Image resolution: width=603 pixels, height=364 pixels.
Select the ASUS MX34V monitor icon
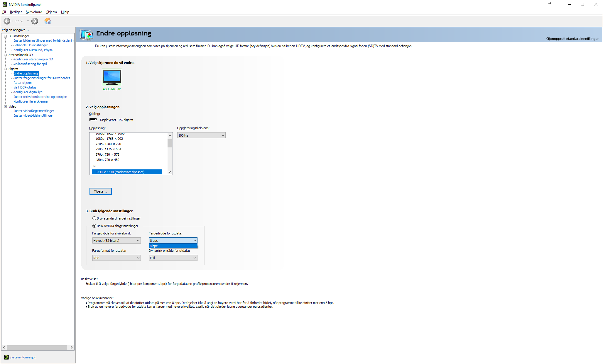click(x=112, y=77)
